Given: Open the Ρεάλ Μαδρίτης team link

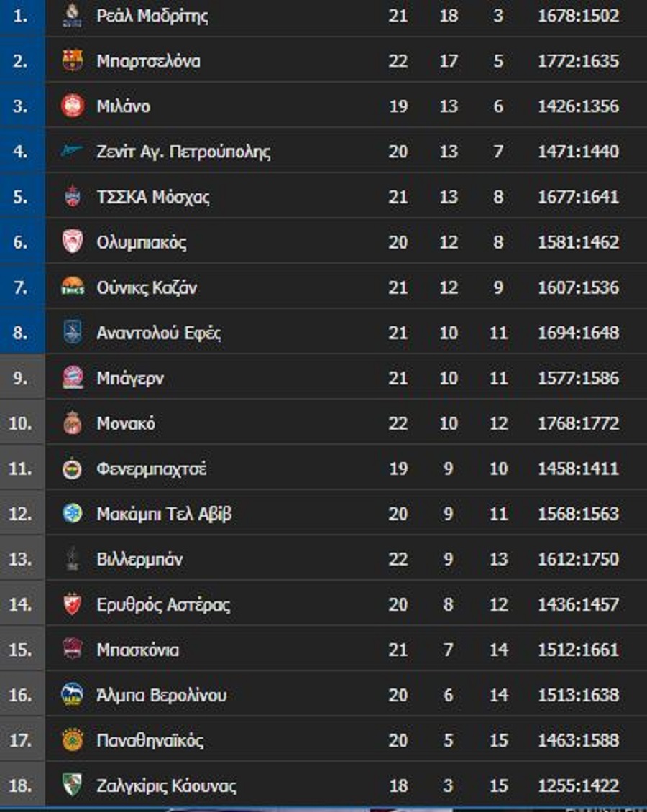Looking at the screenshot, I should (x=152, y=16).
